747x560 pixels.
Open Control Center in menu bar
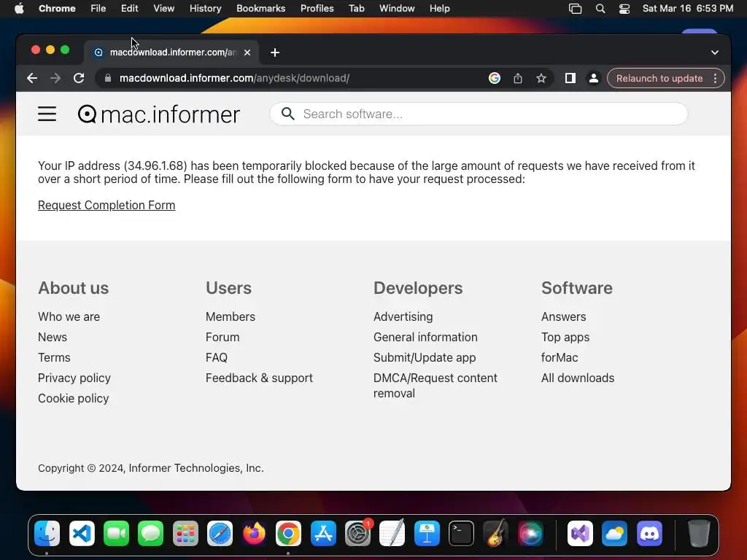tap(624, 9)
